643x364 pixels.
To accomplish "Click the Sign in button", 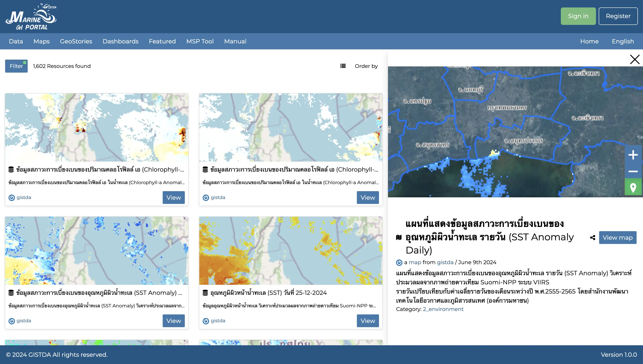I will tap(578, 16).
